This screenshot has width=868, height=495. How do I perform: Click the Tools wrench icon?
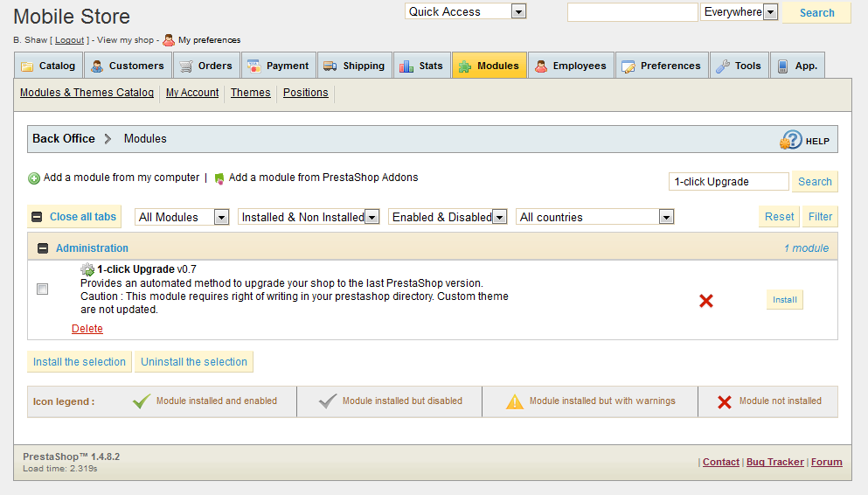tap(723, 66)
